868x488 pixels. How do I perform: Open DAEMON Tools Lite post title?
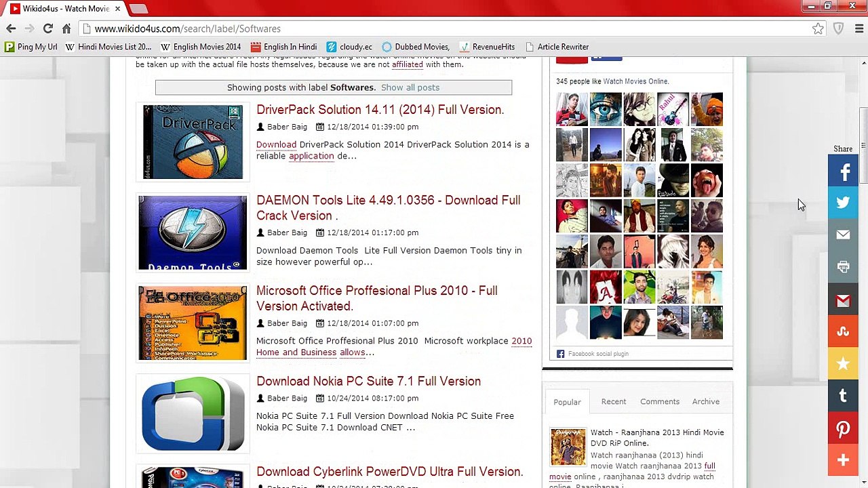tap(389, 208)
